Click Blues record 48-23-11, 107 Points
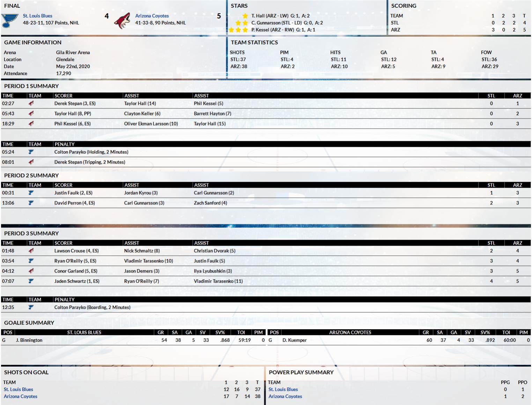 click(51, 23)
